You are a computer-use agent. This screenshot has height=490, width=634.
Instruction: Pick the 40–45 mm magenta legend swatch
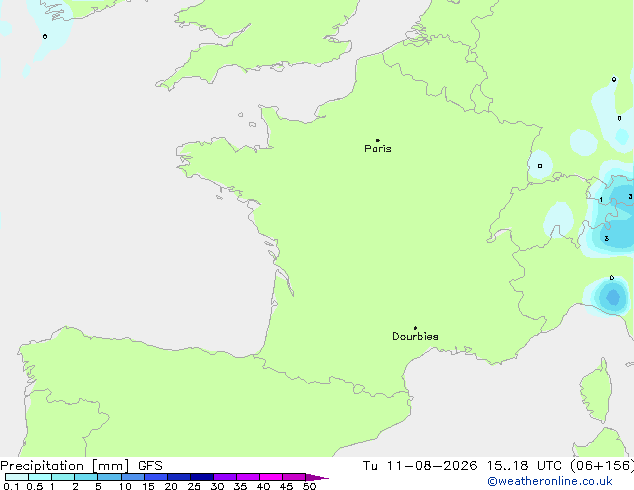pos(271,477)
